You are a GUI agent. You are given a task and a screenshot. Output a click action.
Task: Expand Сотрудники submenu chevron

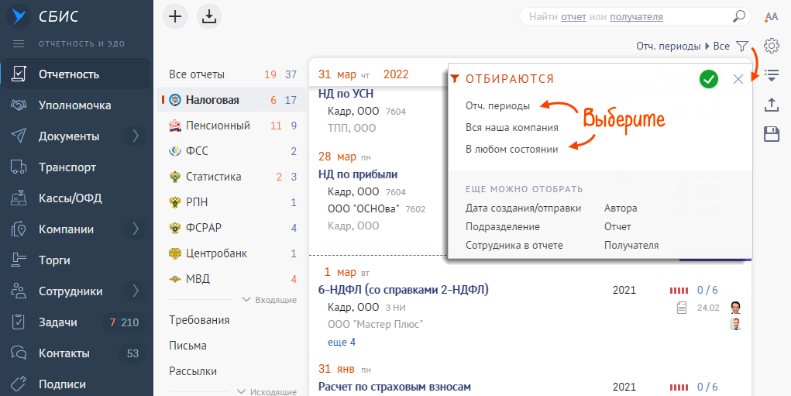pyautogui.click(x=136, y=291)
